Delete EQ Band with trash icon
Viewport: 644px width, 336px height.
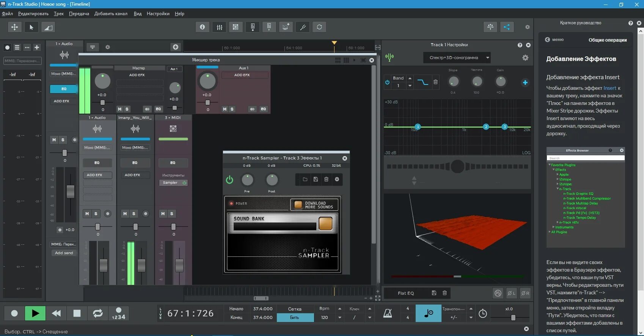[435, 82]
